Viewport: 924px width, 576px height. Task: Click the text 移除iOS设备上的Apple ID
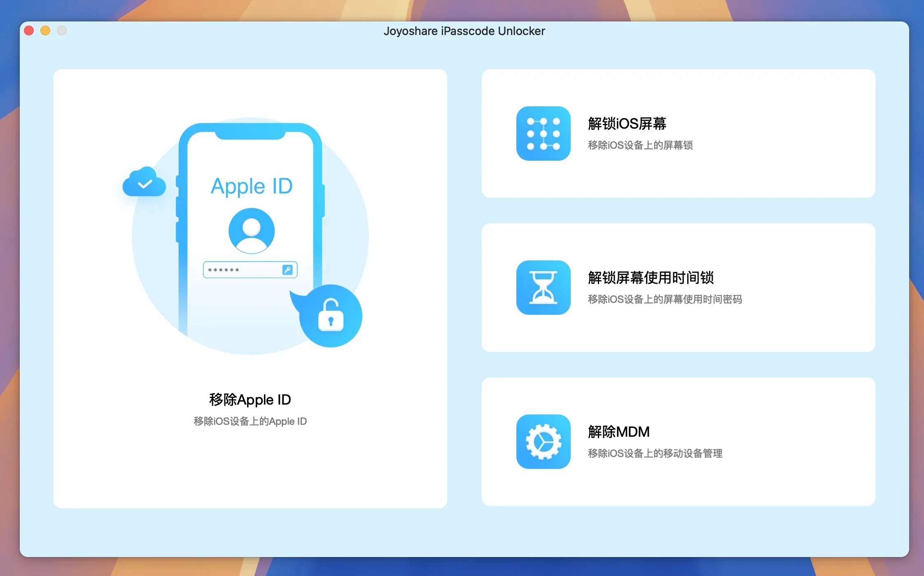(250, 421)
